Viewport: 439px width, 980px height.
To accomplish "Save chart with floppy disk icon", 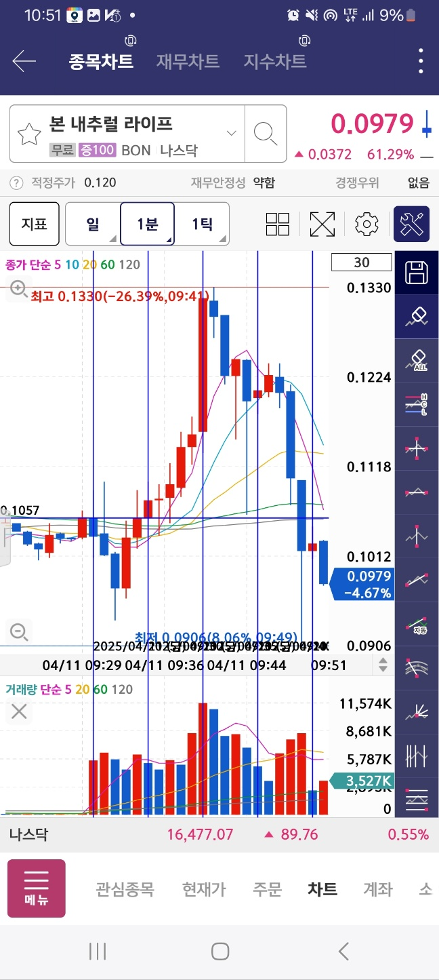I will pyautogui.click(x=417, y=273).
